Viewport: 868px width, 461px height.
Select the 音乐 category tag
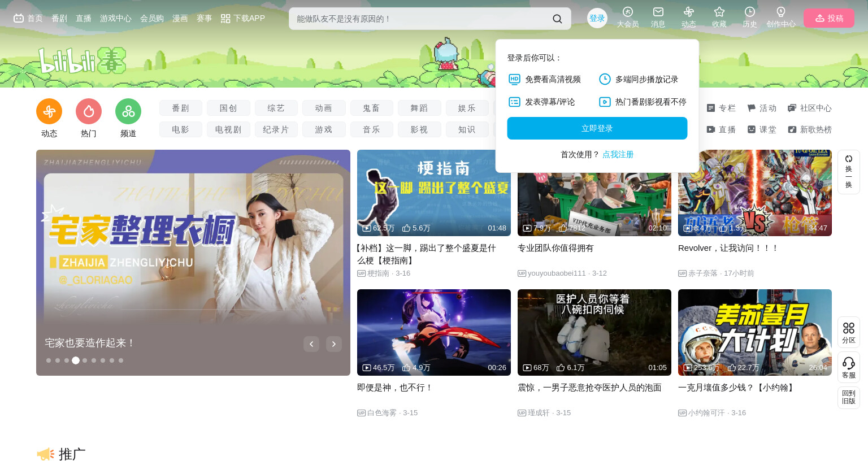point(372,129)
